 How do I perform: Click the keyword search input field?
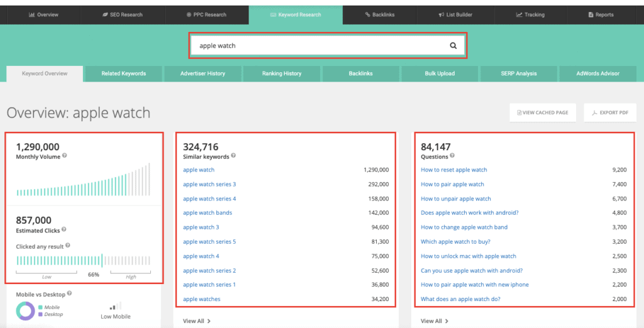pyautogui.click(x=318, y=46)
